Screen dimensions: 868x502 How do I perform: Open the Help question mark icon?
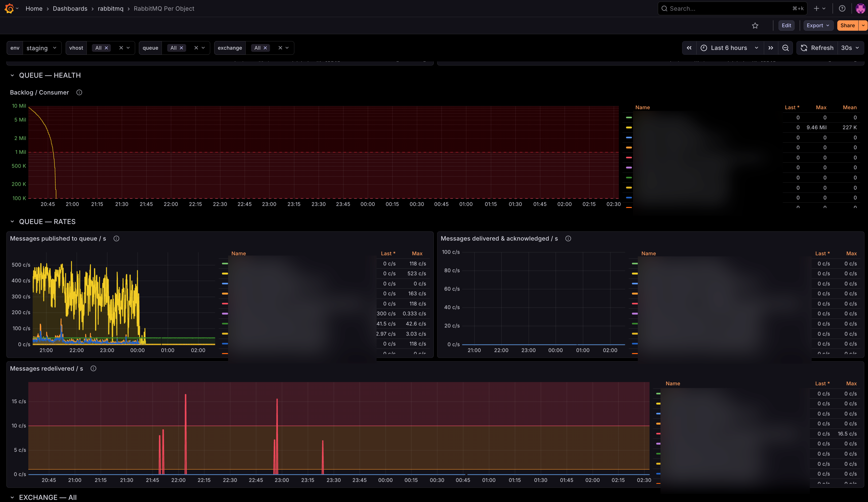842,9
